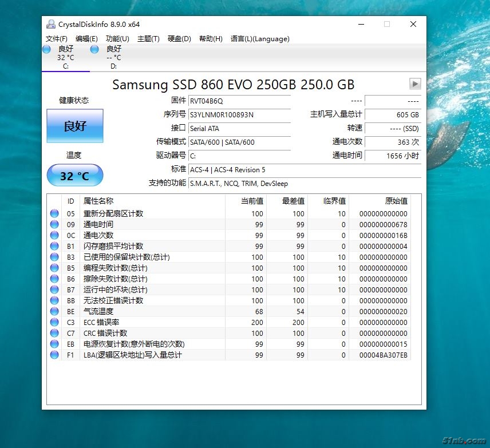Open the 编辑(E) menu
The height and width of the screenshot is (448, 490).
(86, 39)
